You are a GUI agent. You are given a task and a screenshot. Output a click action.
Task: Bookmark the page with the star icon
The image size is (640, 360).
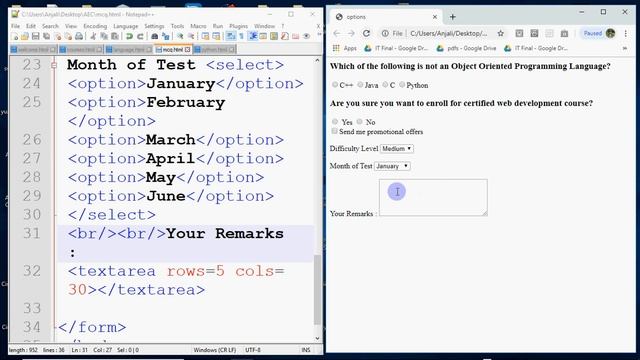(500, 33)
